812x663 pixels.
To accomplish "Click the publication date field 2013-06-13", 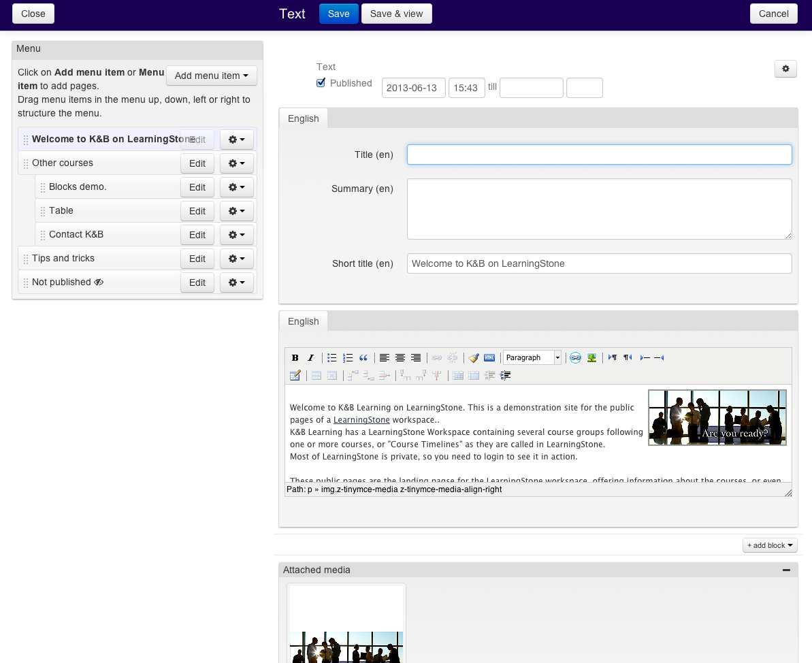I will tap(413, 88).
